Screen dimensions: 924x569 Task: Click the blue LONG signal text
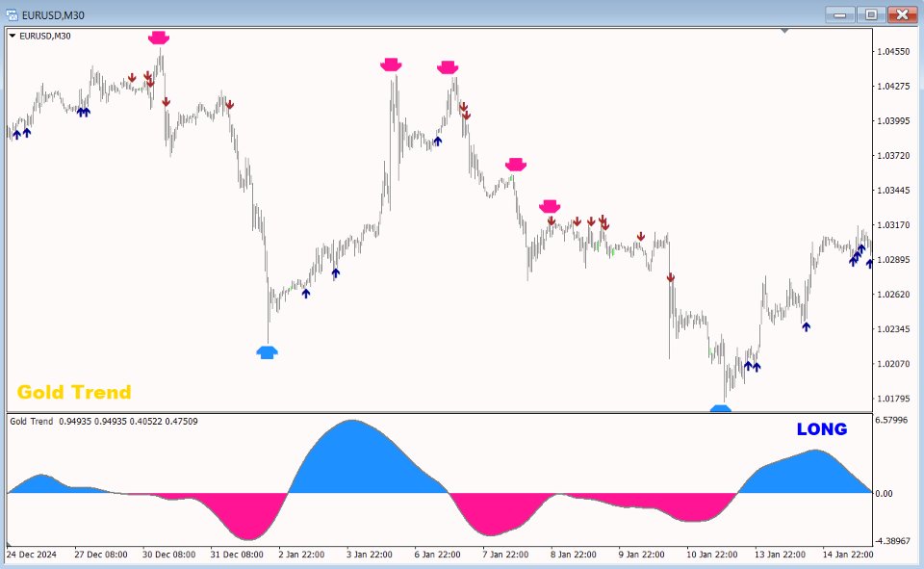click(821, 429)
